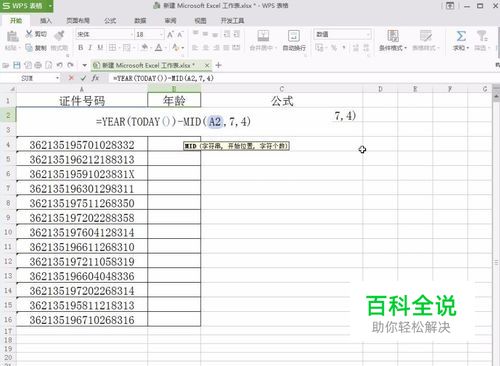
Task: Toggle center text horizontally
Action: click(206, 48)
